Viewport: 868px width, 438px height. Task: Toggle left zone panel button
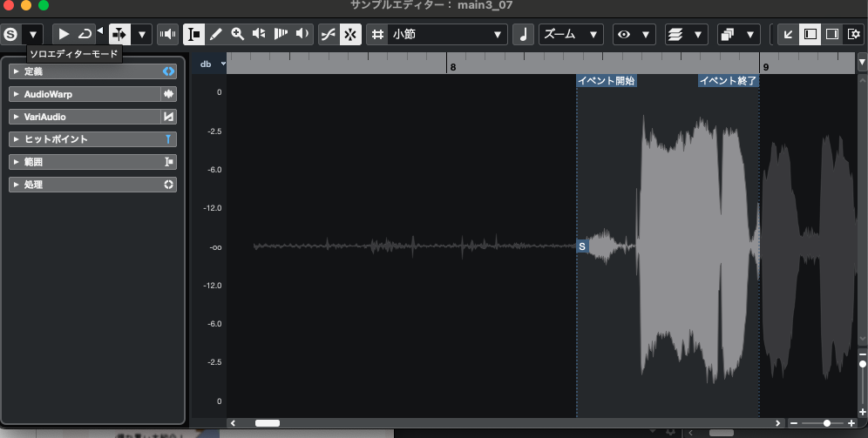810,34
